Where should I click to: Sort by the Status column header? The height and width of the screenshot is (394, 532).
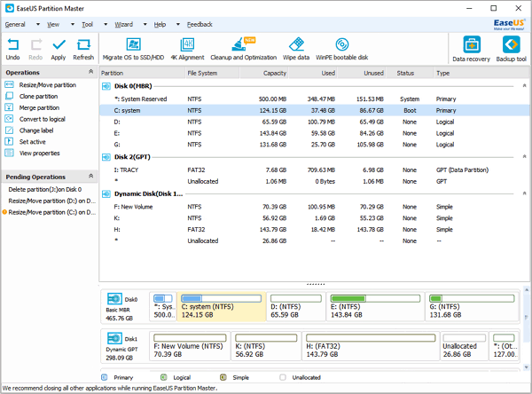coord(410,73)
